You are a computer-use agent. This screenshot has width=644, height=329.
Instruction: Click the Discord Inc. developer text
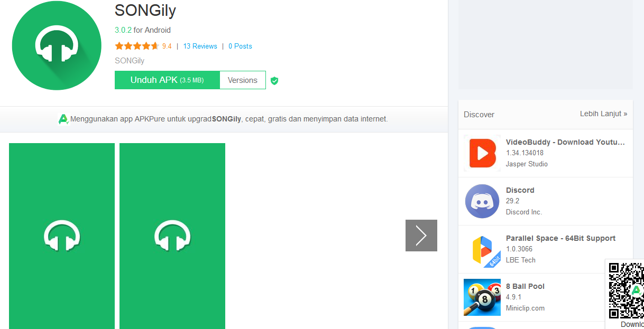524,212
